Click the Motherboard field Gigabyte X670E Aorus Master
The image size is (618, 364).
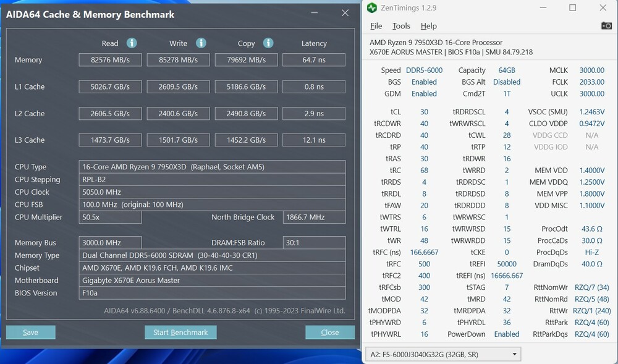click(212, 281)
